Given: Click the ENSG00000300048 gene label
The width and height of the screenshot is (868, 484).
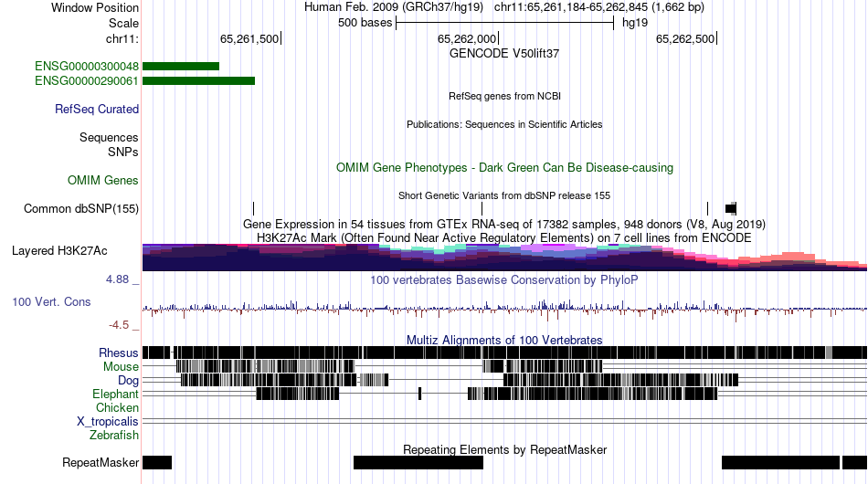Looking at the screenshot, I should 87,67.
